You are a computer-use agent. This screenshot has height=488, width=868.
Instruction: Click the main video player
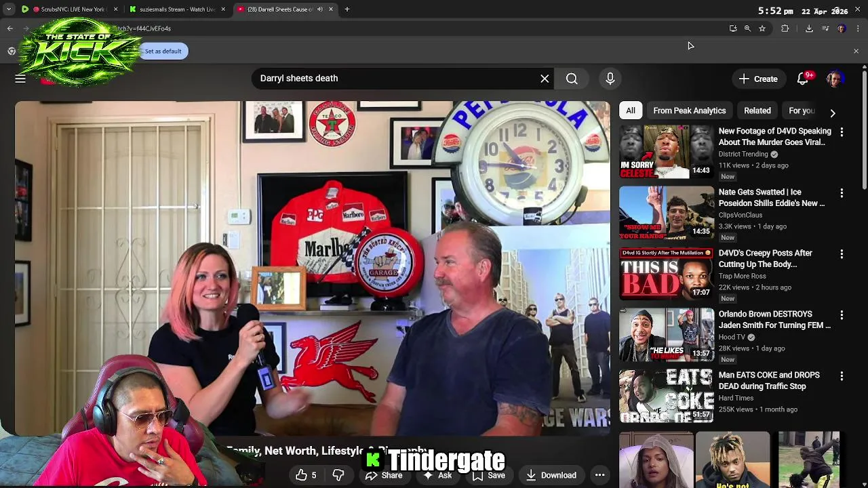coord(313,268)
